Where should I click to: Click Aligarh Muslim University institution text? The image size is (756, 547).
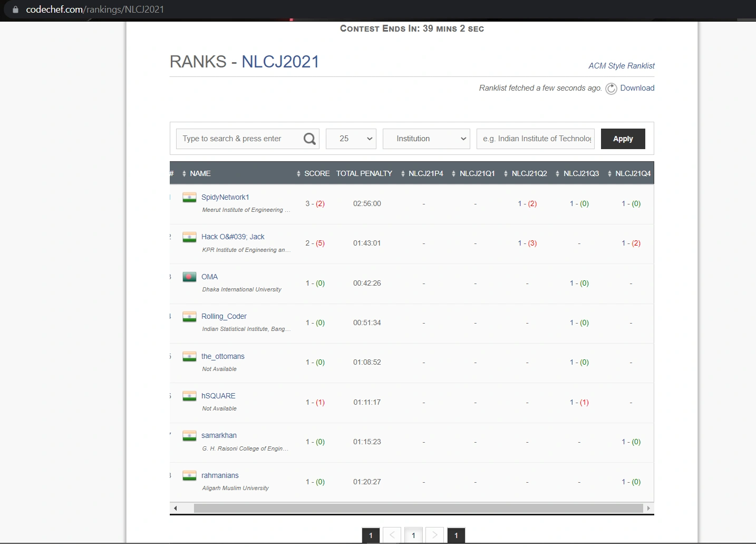pos(236,488)
